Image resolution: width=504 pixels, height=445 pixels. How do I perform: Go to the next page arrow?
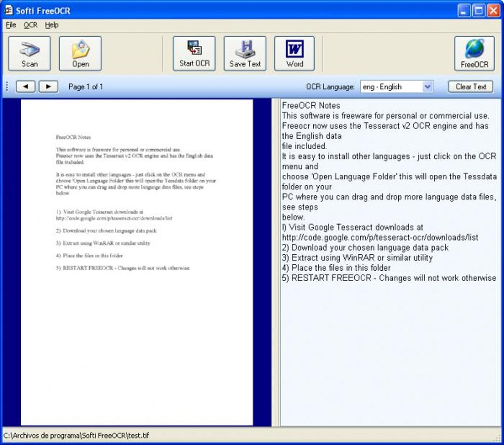(48, 86)
